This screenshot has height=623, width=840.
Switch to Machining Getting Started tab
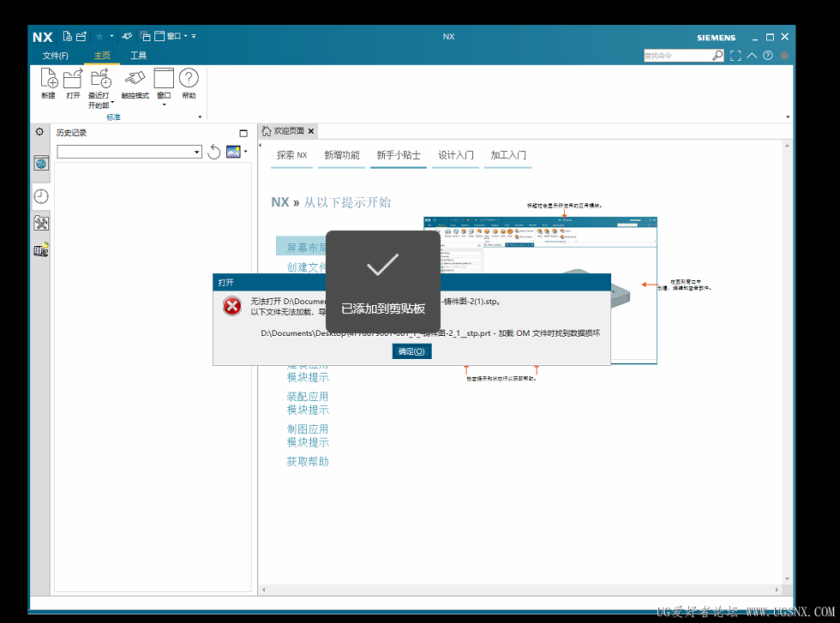pos(507,155)
